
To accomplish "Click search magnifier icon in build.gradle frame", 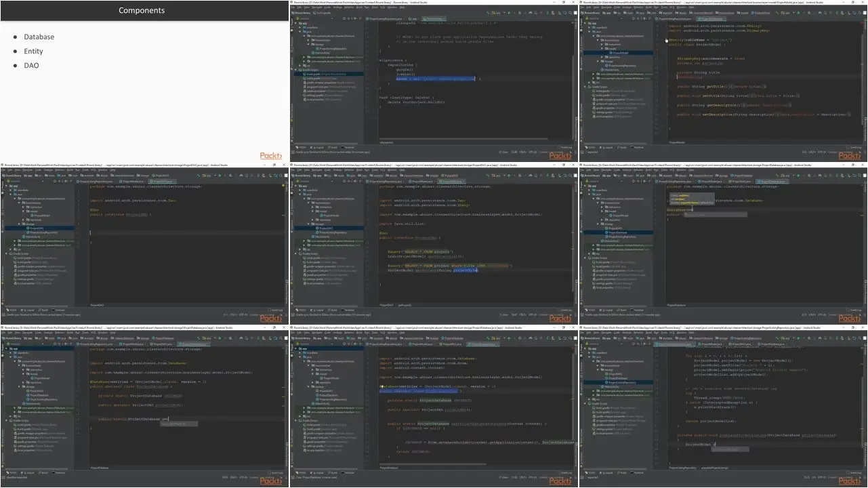I will pos(570,13).
